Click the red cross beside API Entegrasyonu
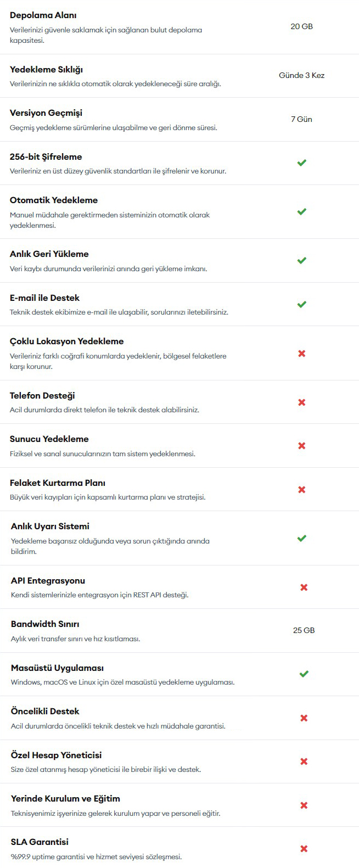 tap(304, 587)
